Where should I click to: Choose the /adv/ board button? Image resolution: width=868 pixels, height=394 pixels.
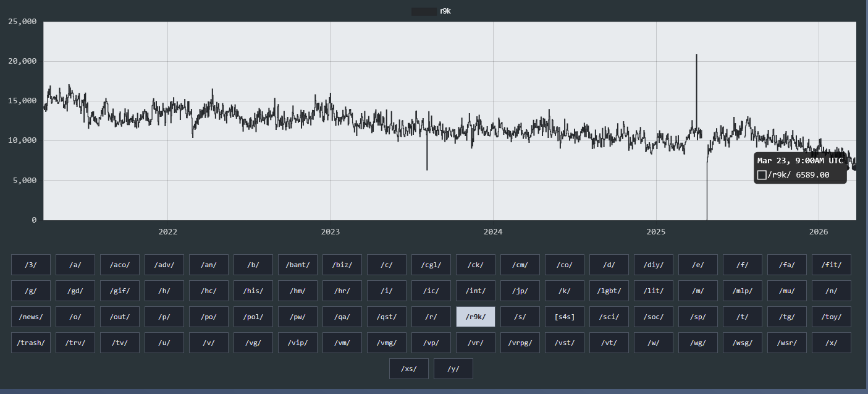pos(164,265)
